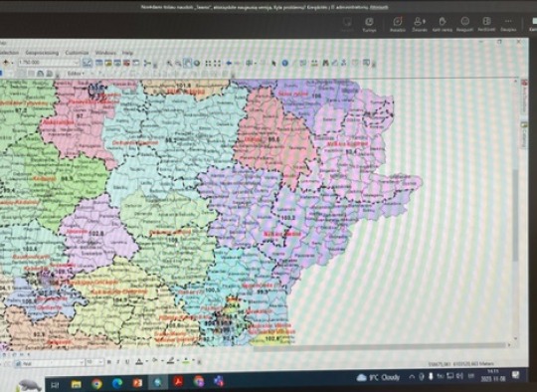Toggle underline text formatting
The image size is (537, 392).
(127, 362)
